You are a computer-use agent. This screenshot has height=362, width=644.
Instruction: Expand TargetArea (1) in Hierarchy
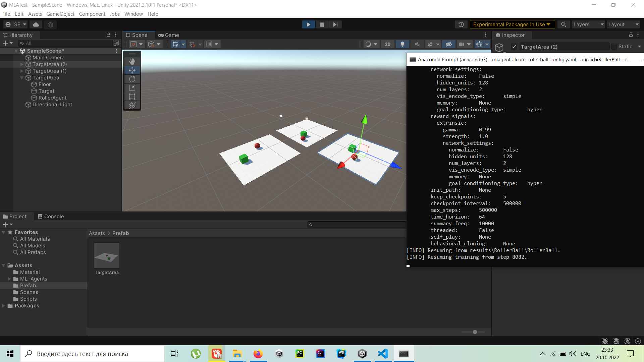(x=22, y=71)
